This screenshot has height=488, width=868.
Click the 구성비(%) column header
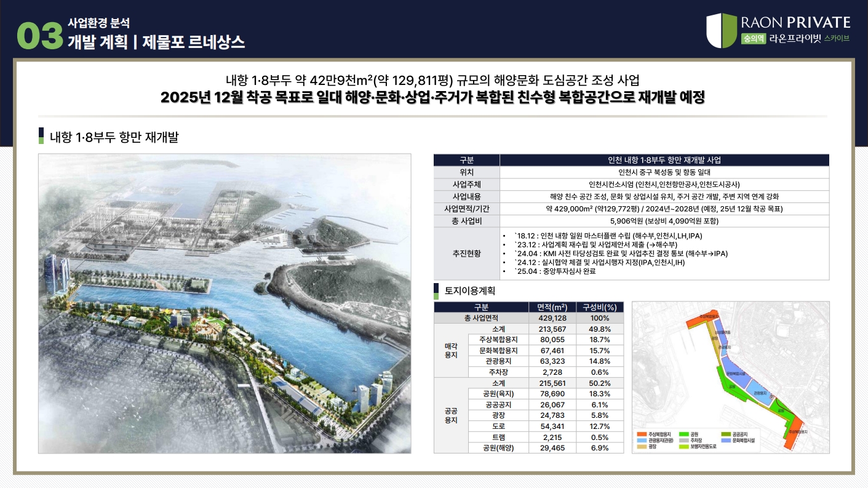pyautogui.click(x=599, y=307)
